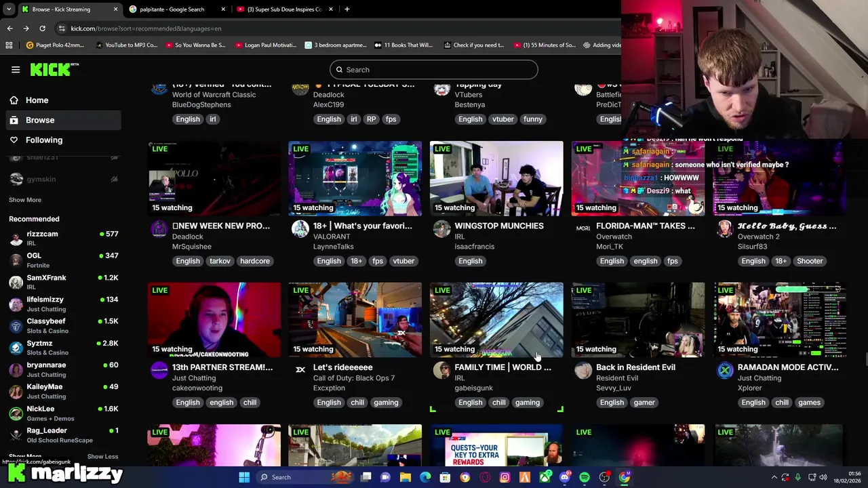Open the Back in Resident Evil thumbnail

click(x=638, y=320)
